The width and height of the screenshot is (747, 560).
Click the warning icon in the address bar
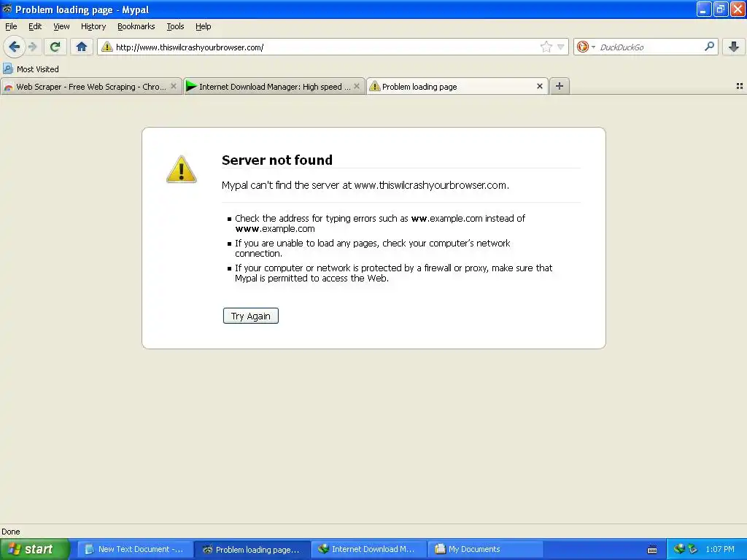click(107, 47)
